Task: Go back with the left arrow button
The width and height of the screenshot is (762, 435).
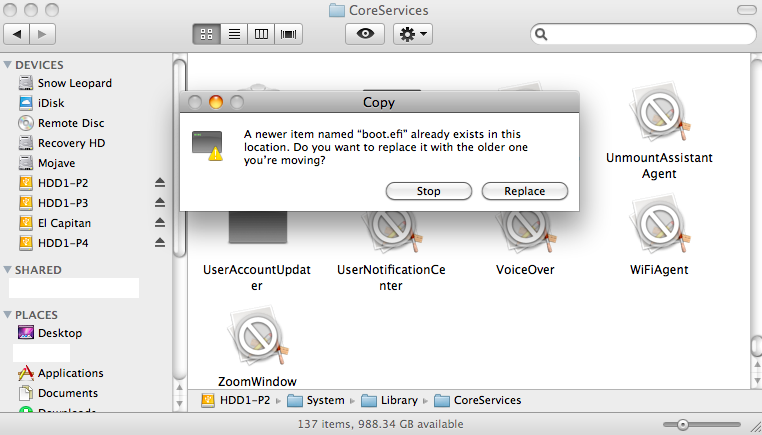Action: pyautogui.click(x=17, y=34)
